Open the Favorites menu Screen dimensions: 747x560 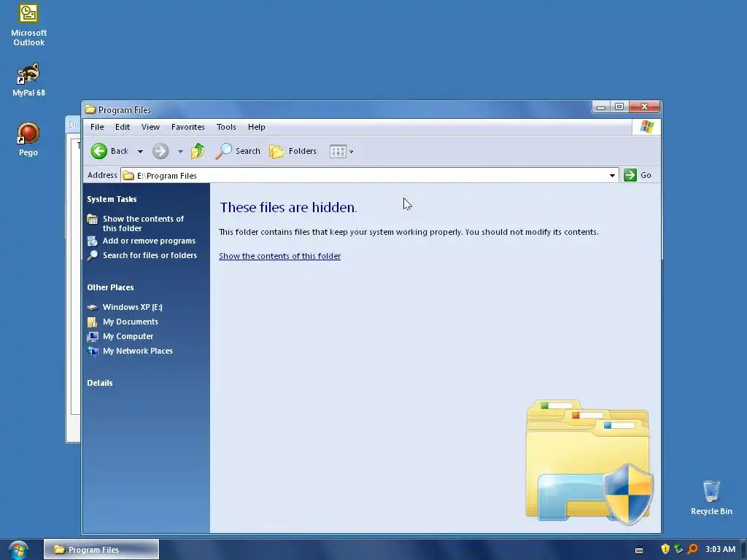coord(187,127)
